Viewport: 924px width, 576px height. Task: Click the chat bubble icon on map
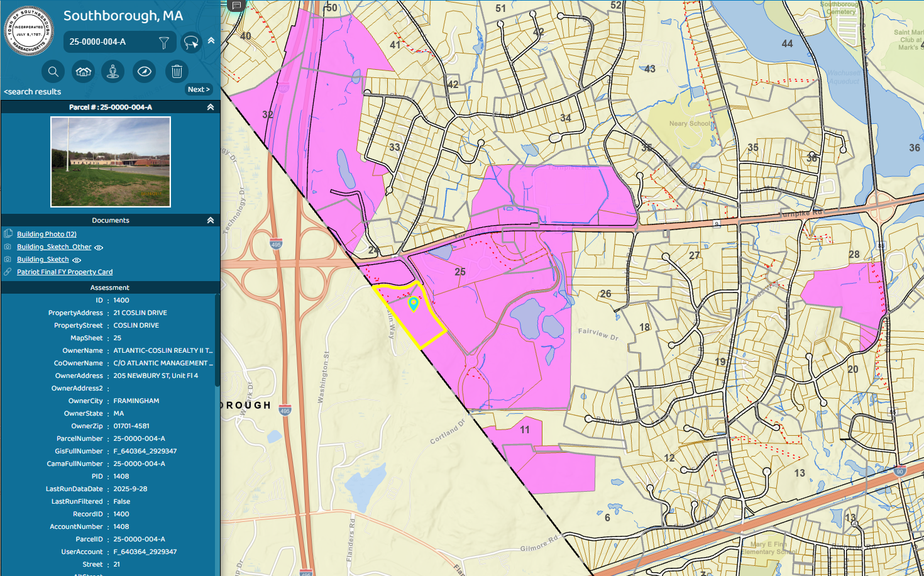(237, 6)
